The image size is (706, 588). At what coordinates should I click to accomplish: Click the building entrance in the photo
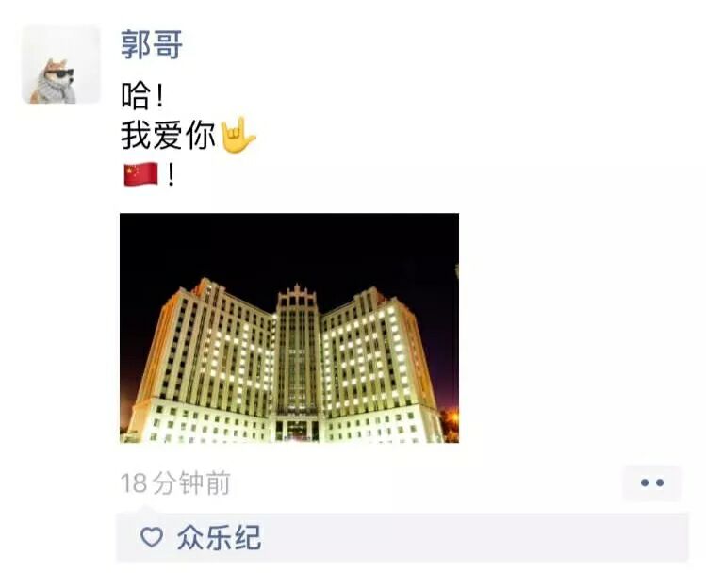coord(297,430)
